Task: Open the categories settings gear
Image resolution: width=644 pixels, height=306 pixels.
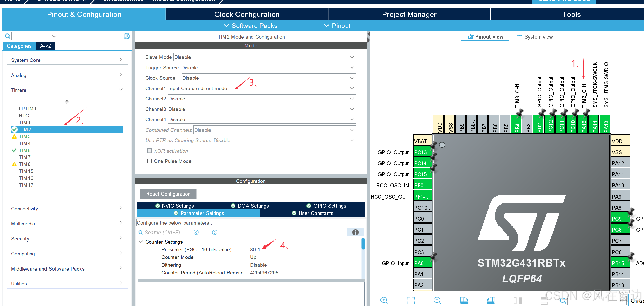Action: point(126,36)
